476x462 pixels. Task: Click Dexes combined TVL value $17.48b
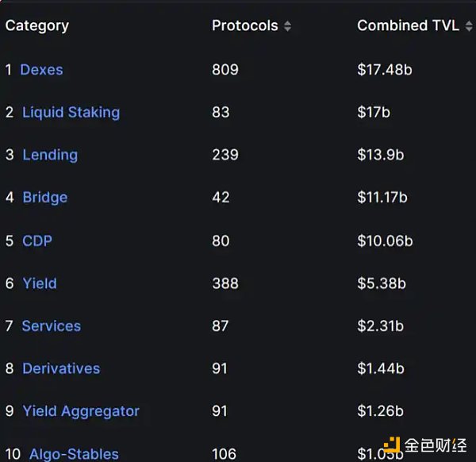pyautogui.click(x=385, y=70)
